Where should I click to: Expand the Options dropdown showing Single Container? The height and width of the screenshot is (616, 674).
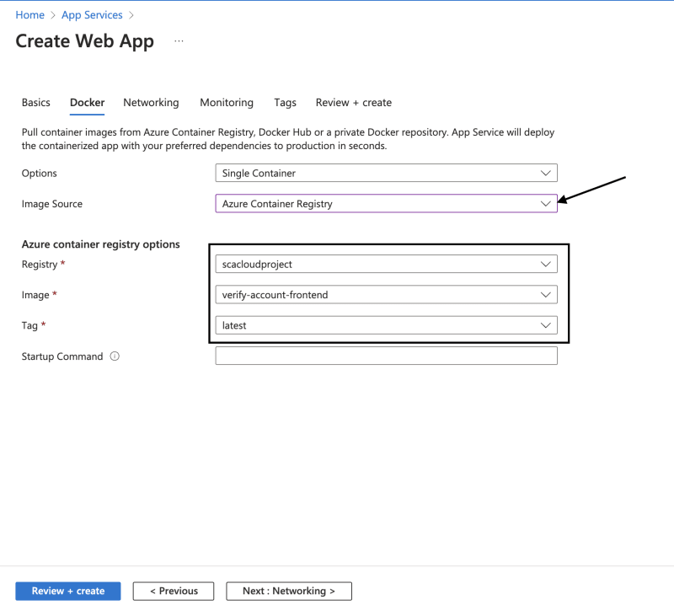pyautogui.click(x=387, y=173)
